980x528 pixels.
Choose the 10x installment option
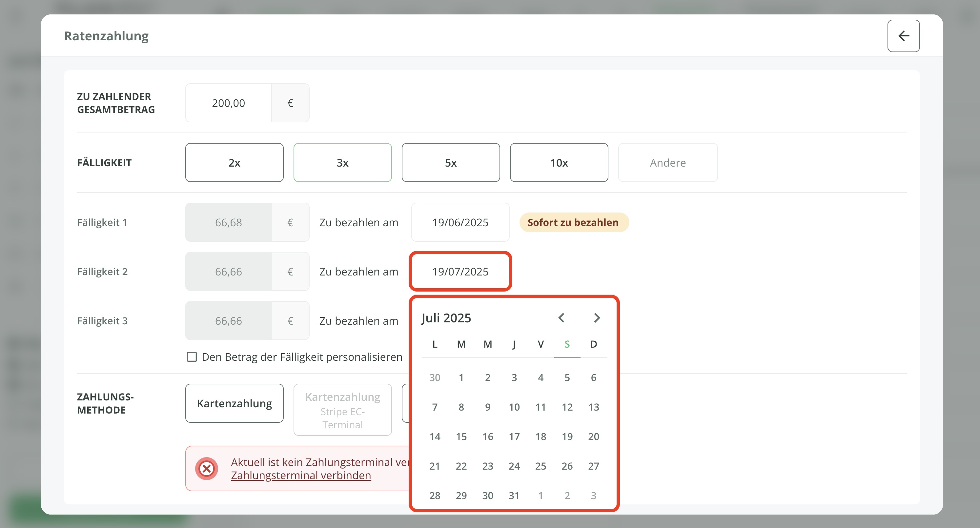tap(559, 162)
